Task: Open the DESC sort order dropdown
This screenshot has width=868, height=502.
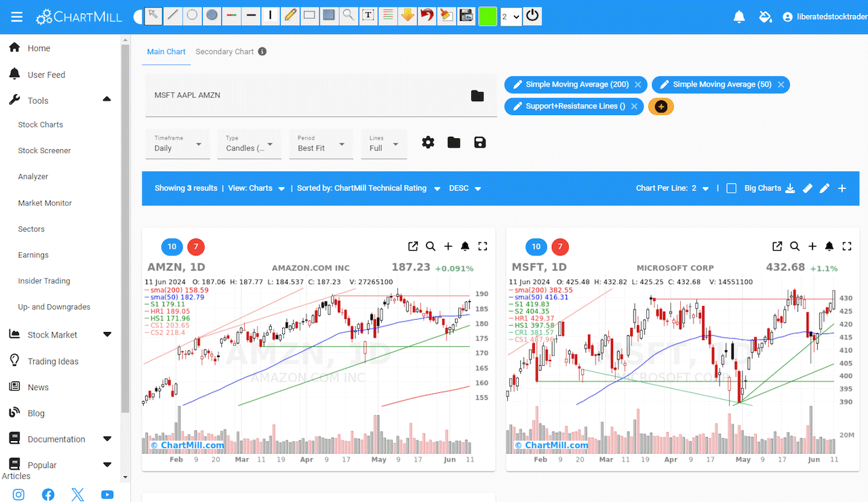Action: coord(465,188)
